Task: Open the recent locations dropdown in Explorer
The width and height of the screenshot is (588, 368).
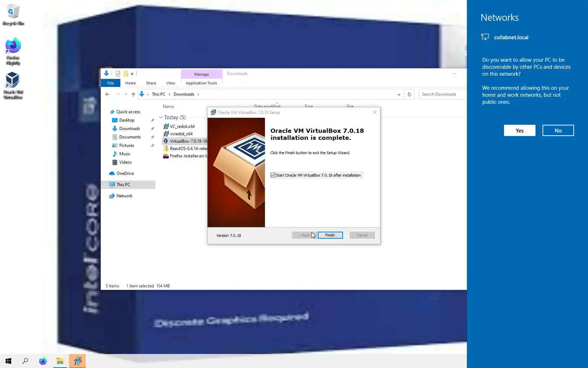Action: coord(126,94)
